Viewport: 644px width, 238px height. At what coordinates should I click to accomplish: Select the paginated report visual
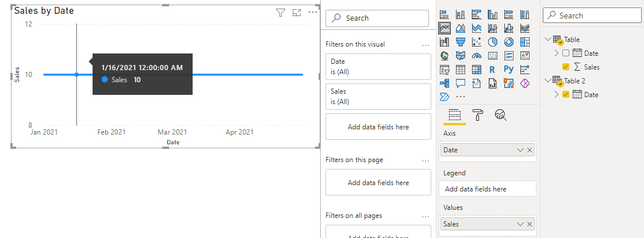tap(492, 83)
